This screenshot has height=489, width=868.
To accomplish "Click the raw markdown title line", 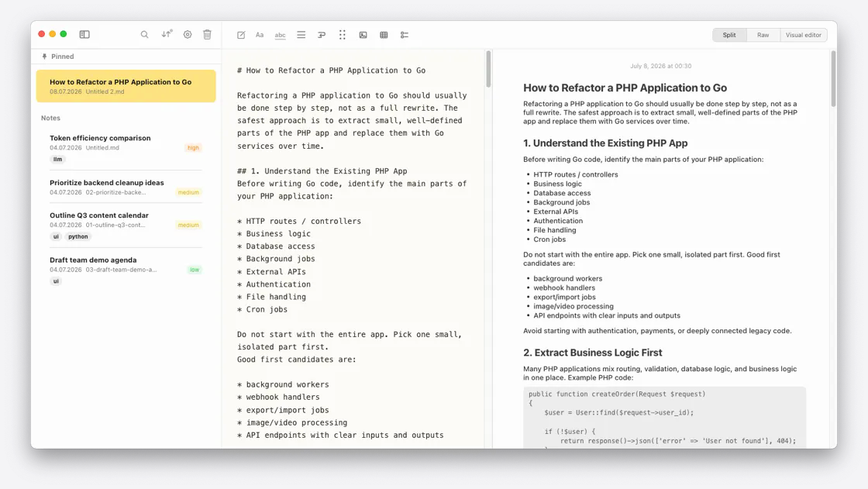I will pos(331,71).
